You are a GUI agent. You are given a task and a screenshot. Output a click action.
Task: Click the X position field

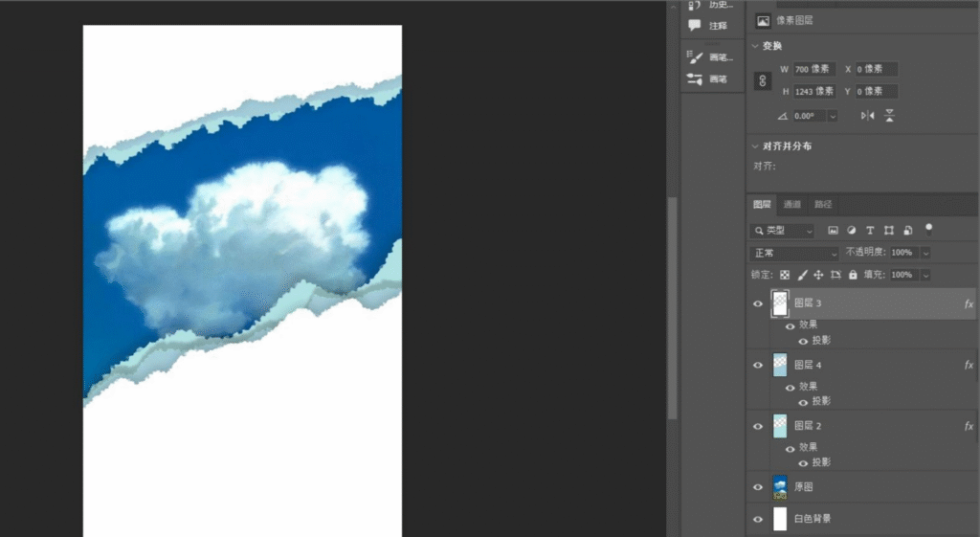pos(877,69)
